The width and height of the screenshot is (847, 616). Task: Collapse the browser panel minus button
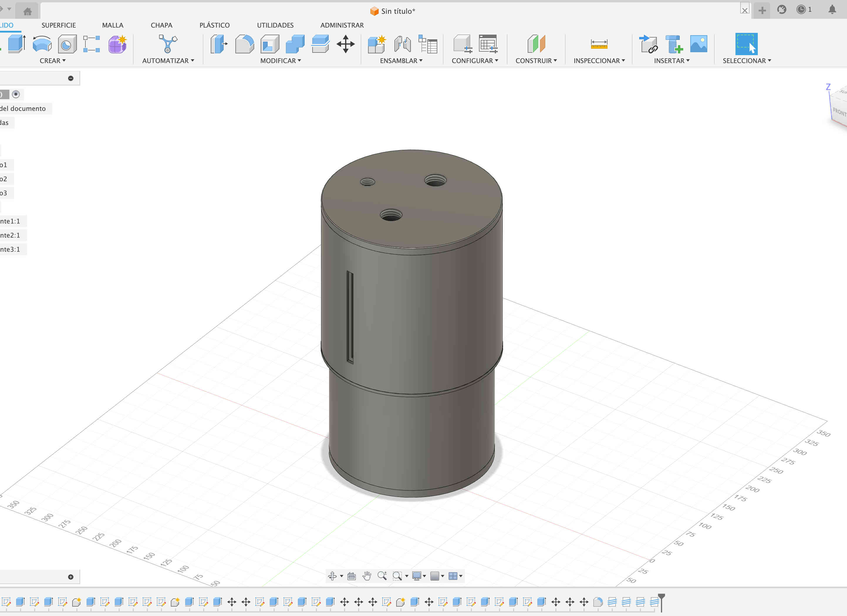coord(70,78)
